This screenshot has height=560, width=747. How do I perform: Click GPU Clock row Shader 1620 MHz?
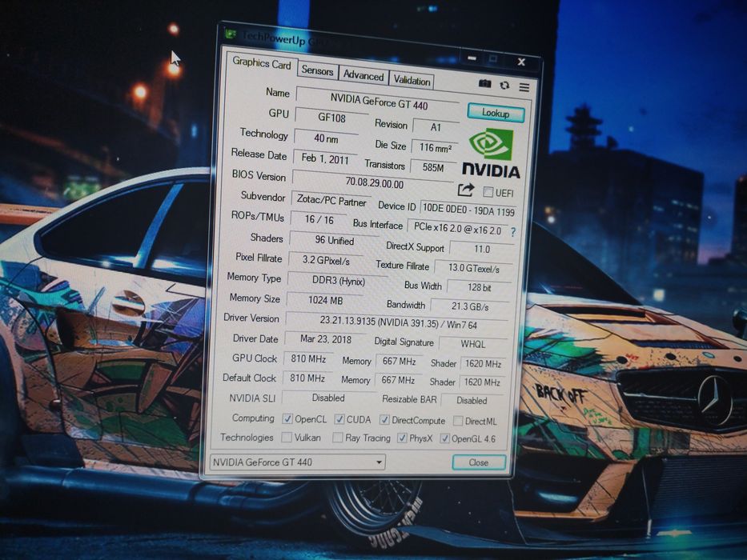[x=483, y=364]
